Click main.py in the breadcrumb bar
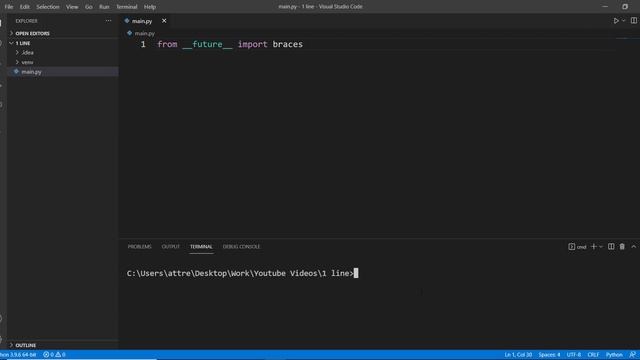640x360 pixels. coord(144,33)
